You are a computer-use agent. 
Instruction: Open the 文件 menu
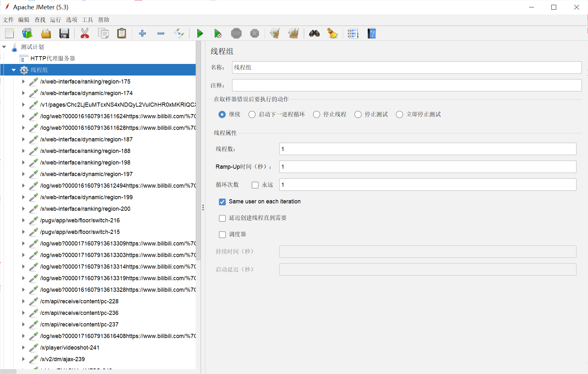pyautogui.click(x=8, y=20)
